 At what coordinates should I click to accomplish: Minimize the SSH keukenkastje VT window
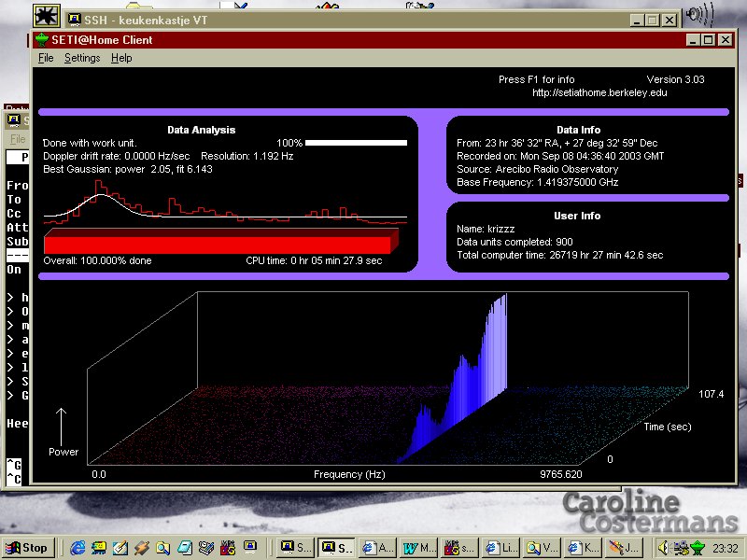(637, 20)
